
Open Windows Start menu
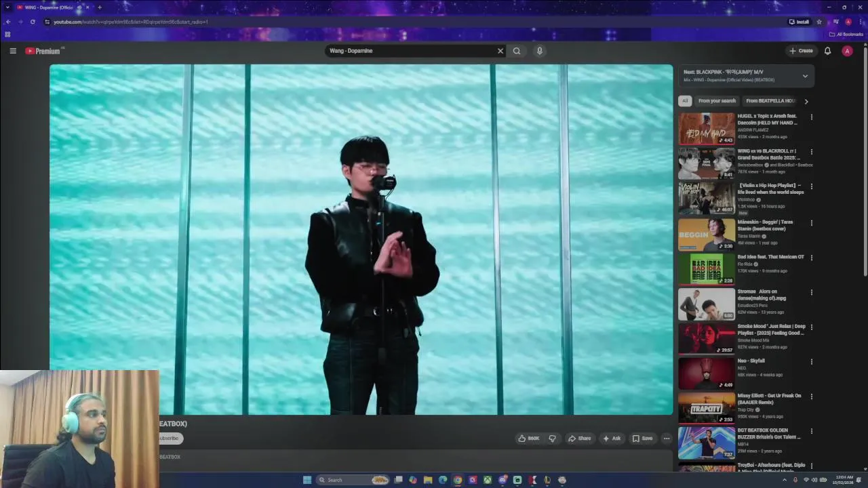pos(307,480)
